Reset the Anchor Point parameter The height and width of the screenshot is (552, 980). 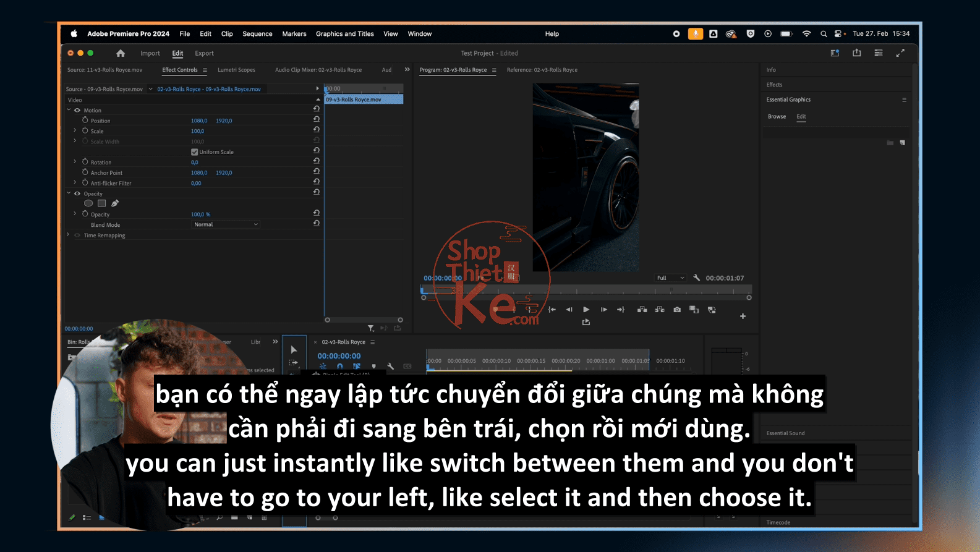(317, 171)
